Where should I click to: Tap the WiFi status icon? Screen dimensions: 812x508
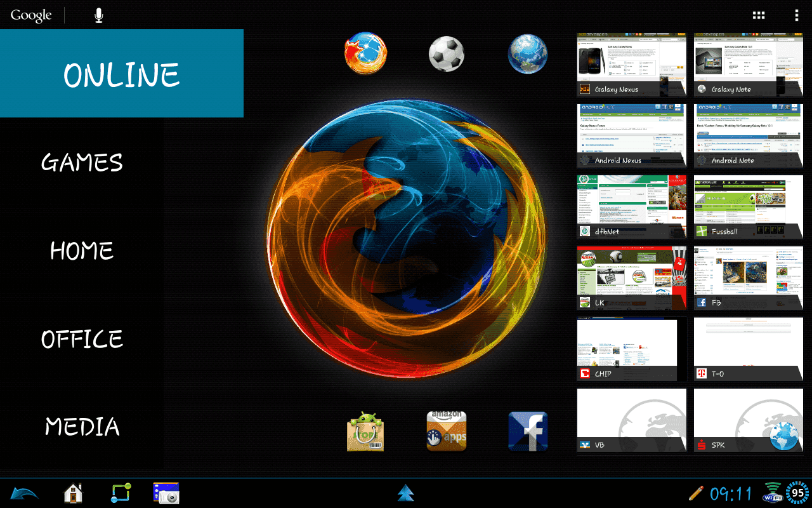[772, 493]
